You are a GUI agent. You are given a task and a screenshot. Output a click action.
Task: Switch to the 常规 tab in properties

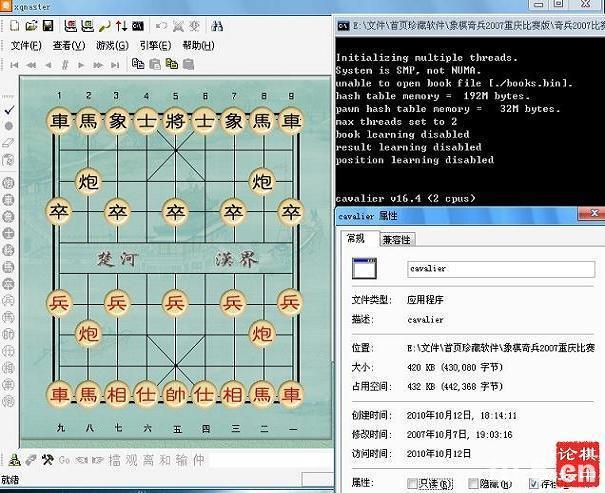coord(355,238)
